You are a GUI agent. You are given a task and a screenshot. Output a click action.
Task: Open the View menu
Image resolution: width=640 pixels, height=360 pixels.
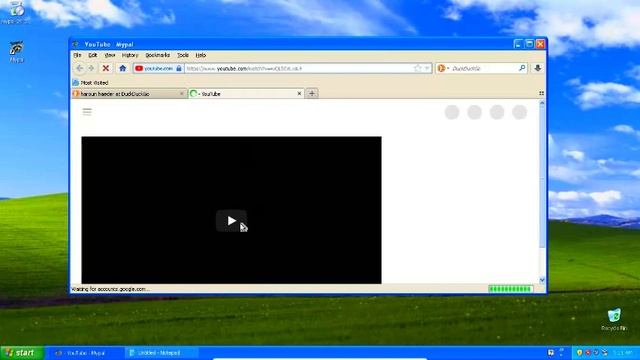pyautogui.click(x=110, y=55)
